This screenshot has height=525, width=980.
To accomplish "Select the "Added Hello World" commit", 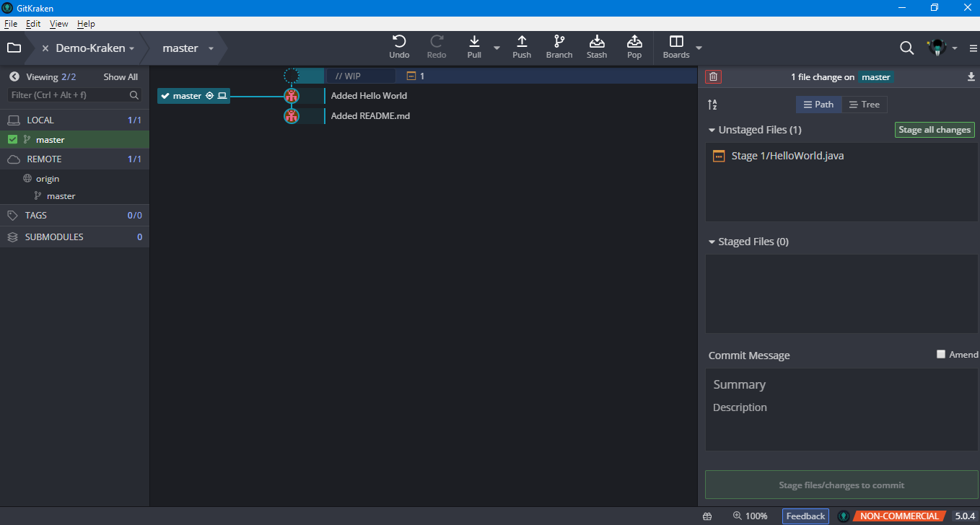I will [369, 95].
